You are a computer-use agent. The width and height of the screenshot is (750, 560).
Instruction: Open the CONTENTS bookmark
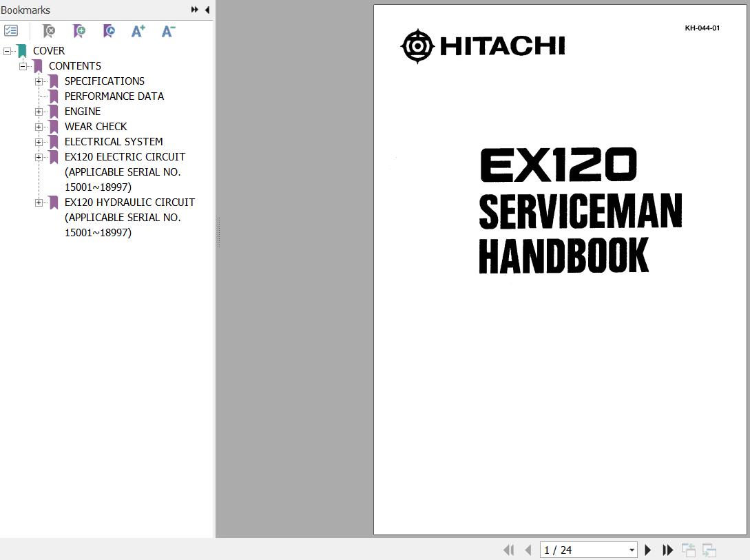coord(75,66)
